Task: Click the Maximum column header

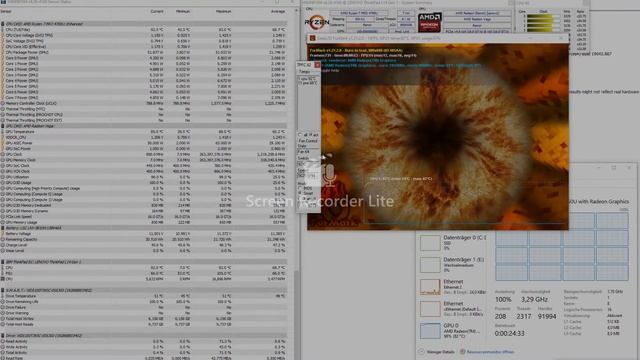Action: coord(223,11)
